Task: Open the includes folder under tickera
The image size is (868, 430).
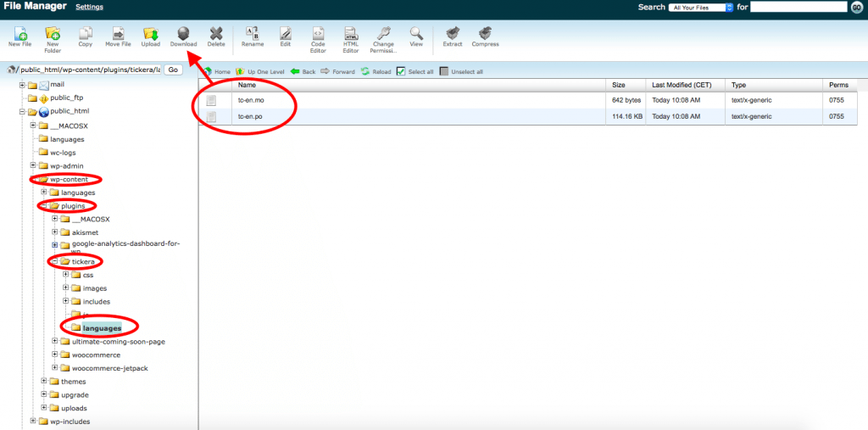Action: pyautogui.click(x=97, y=301)
